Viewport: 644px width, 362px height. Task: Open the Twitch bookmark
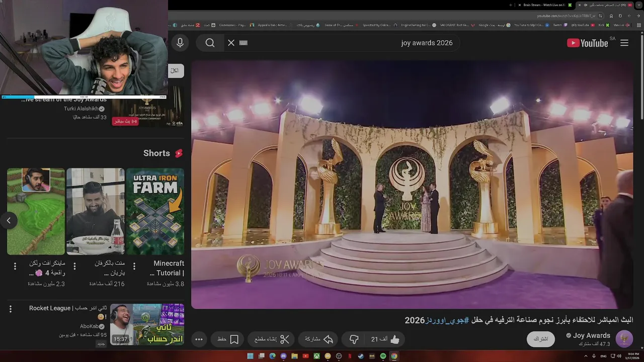click(560, 25)
